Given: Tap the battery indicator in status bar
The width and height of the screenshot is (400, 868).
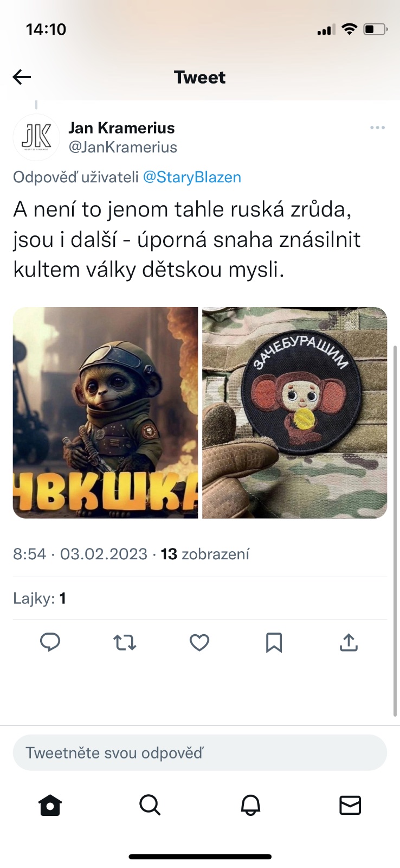Looking at the screenshot, I should click(x=375, y=29).
